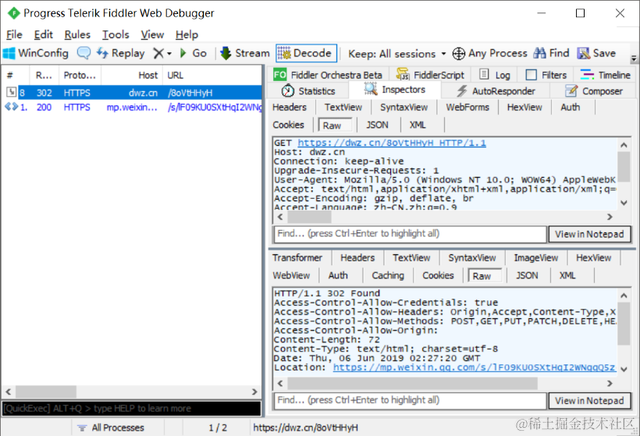Click response pane scroll right arrow
The image size is (640, 436).
pyautogui.click(x=610, y=383)
